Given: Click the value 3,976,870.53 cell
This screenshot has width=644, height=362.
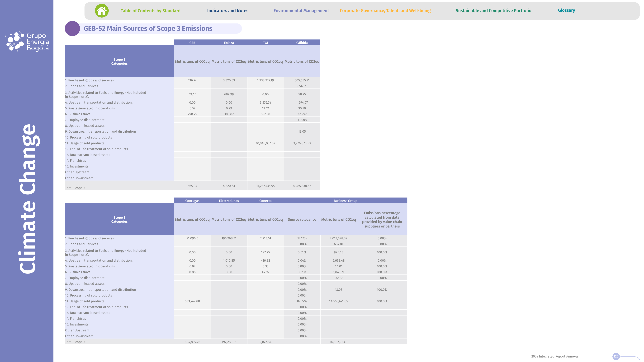Looking at the screenshot, I should pos(302,143).
